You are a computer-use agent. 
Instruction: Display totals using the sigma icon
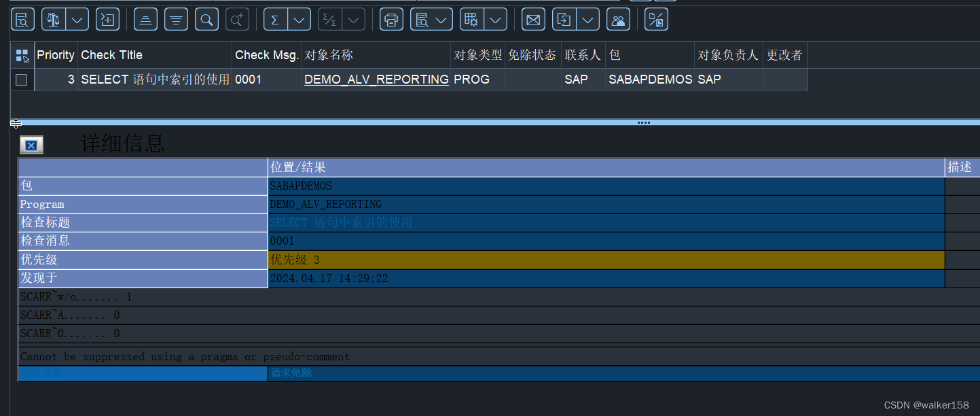(275, 19)
